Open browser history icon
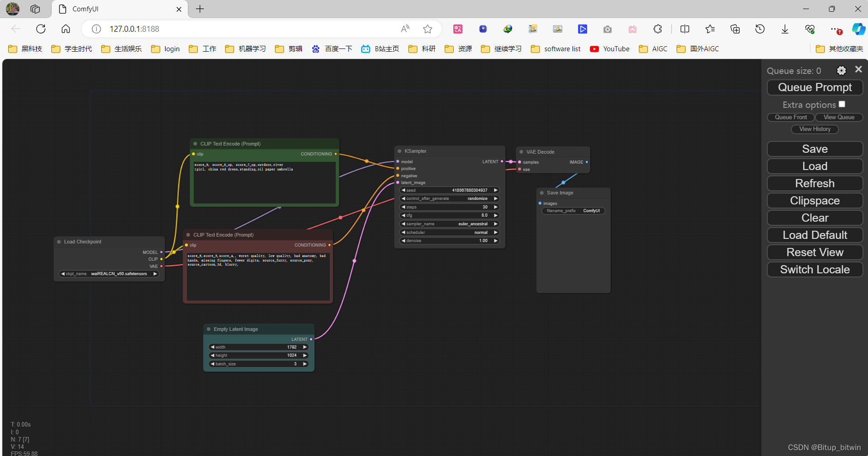This screenshot has width=868, height=456. click(x=760, y=29)
